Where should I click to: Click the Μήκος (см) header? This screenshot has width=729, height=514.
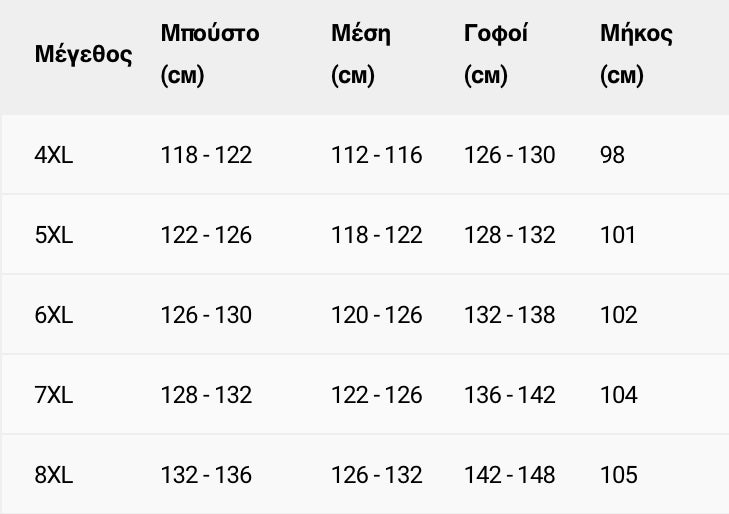click(x=636, y=54)
